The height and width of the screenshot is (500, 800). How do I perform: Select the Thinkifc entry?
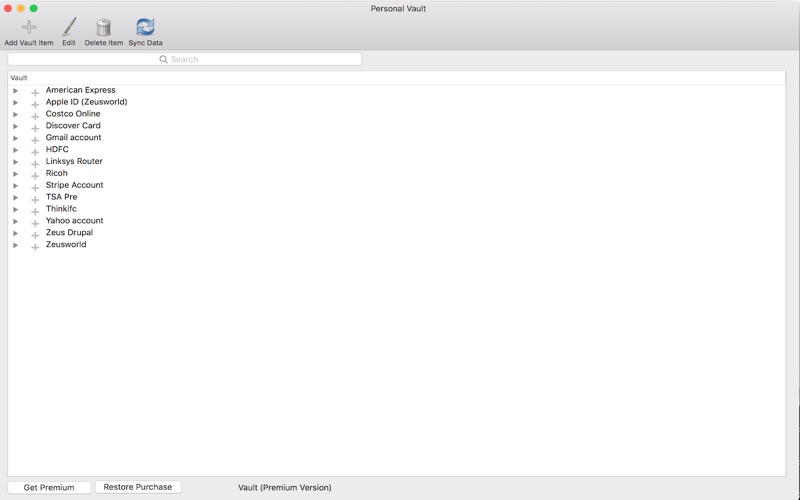(x=61, y=209)
